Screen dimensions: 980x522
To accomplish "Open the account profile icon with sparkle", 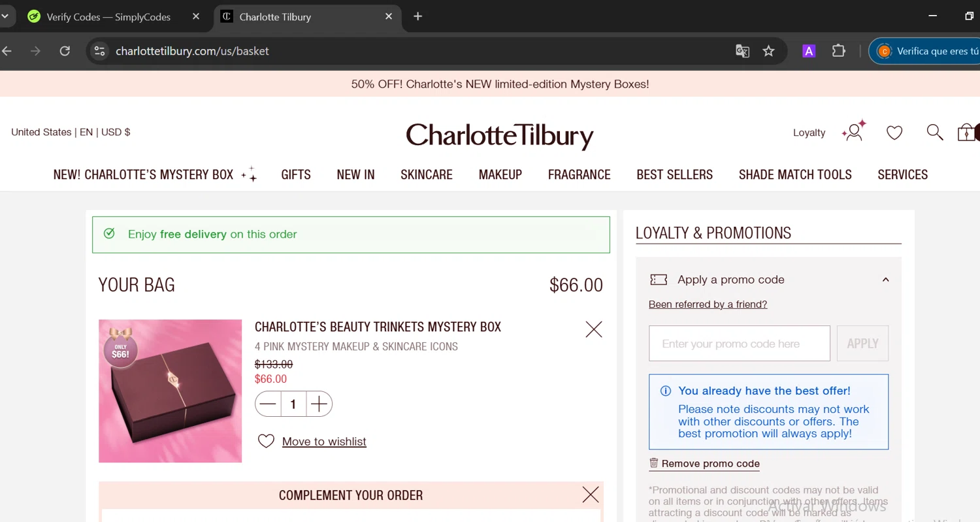I will (x=854, y=131).
